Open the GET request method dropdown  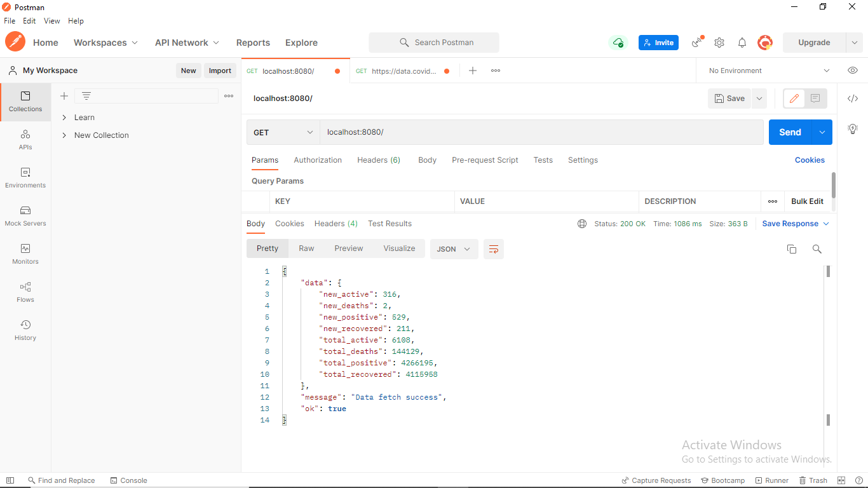(283, 132)
